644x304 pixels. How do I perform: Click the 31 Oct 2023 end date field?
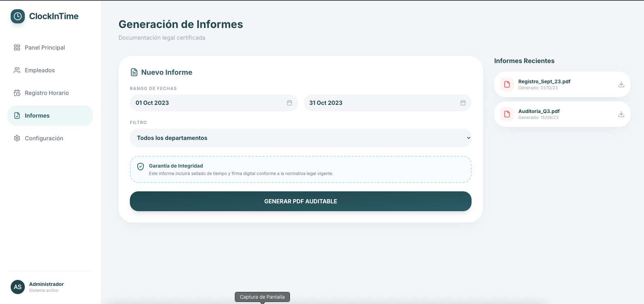tap(383, 103)
